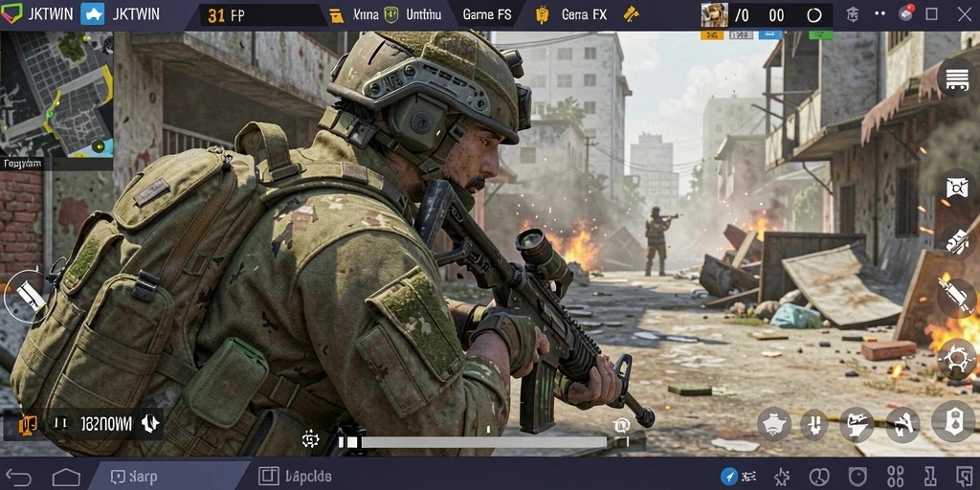Tap the distant enemy soldier in the street
The image size is (980, 490).
tap(657, 240)
